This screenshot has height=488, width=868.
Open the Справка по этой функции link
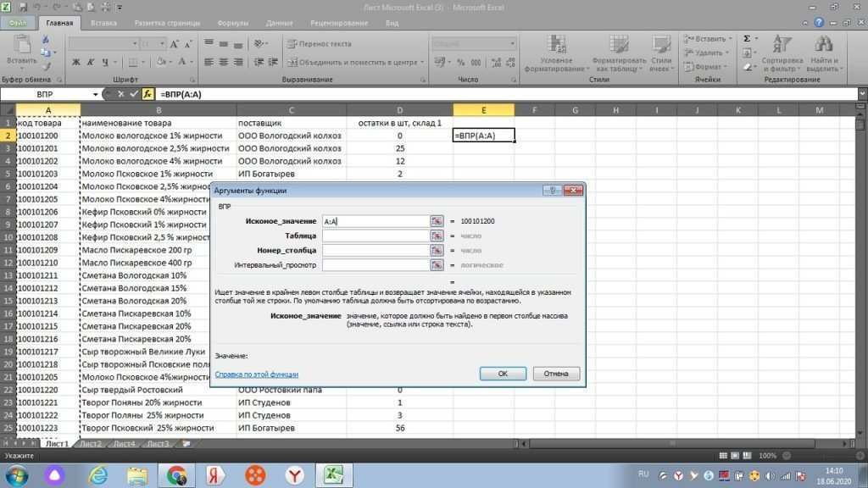[256, 374]
